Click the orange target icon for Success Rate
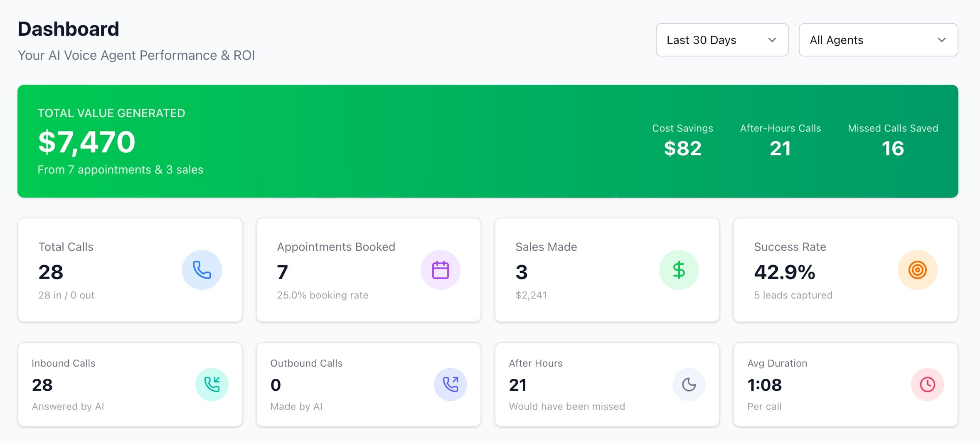The image size is (980, 441). tap(917, 269)
